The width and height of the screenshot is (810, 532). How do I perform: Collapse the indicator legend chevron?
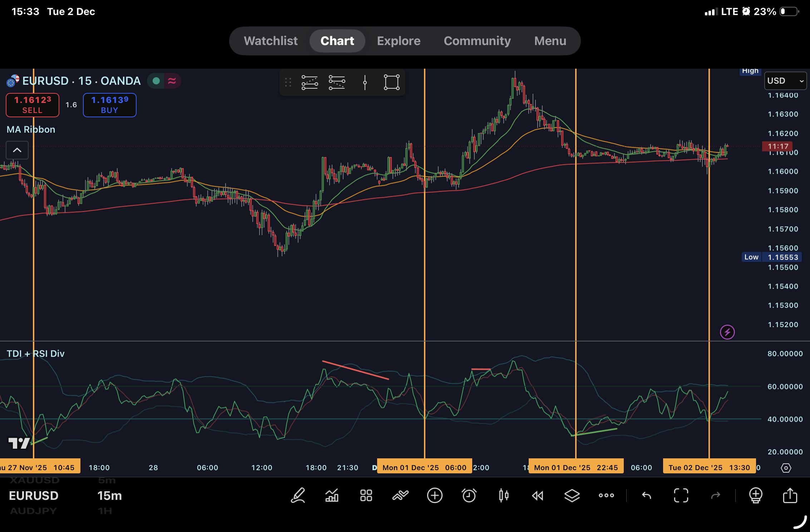coord(17,150)
